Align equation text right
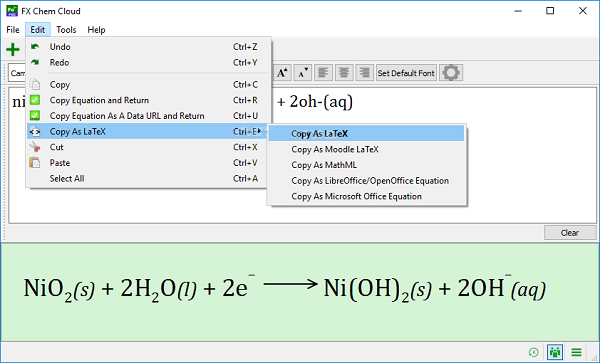Image resolution: width=600 pixels, height=363 pixels. point(364,73)
